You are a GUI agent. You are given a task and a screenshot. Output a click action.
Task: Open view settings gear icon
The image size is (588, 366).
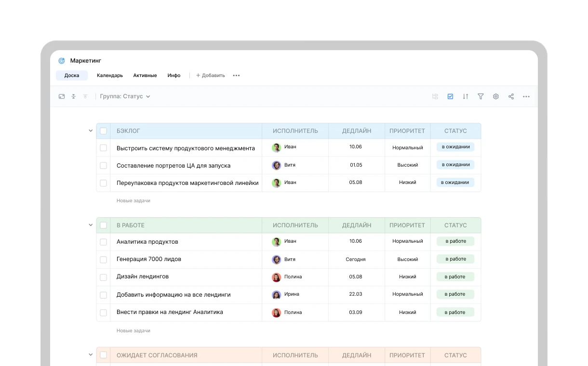click(495, 96)
